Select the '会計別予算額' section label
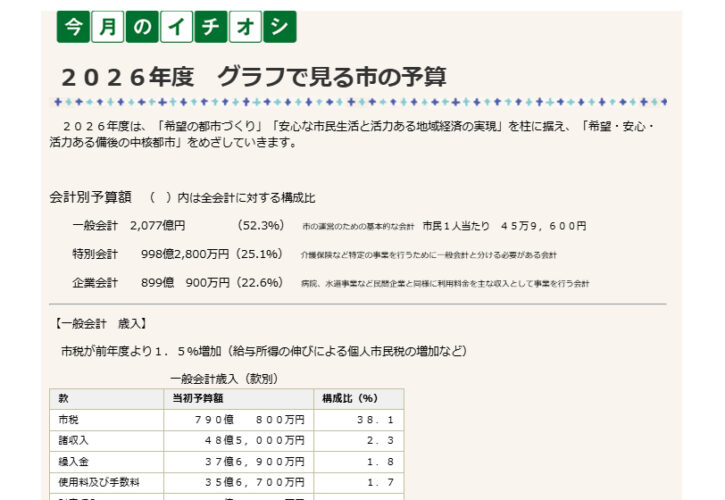 pos(90,198)
